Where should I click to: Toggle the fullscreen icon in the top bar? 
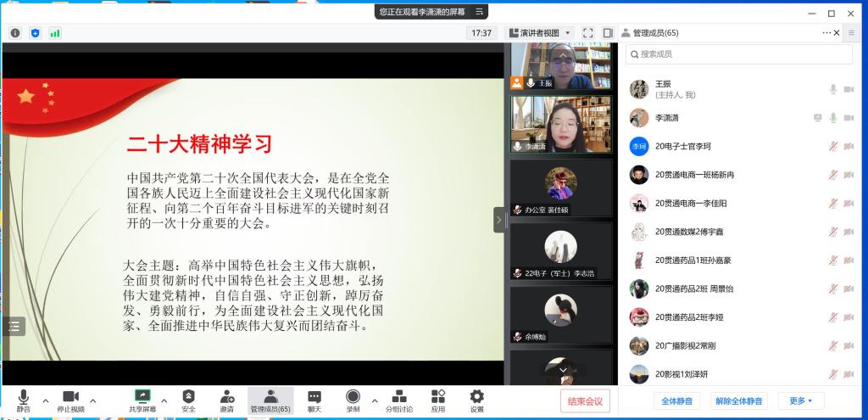[x=588, y=33]
